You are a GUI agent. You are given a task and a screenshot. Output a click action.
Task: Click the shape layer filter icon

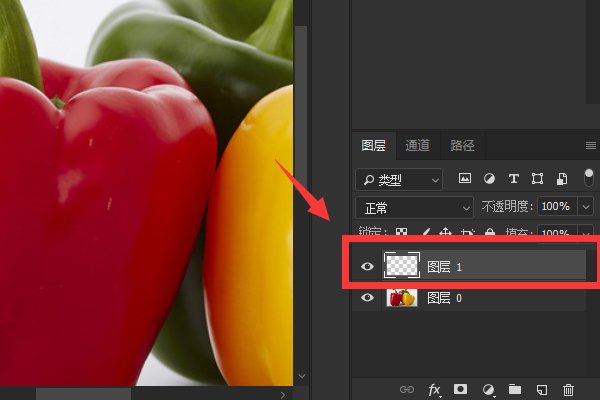(x=538, y=179)
